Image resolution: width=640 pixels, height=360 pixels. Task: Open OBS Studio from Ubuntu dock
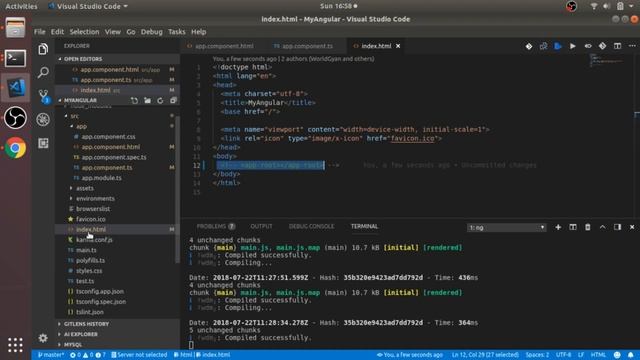pos(15,118)
